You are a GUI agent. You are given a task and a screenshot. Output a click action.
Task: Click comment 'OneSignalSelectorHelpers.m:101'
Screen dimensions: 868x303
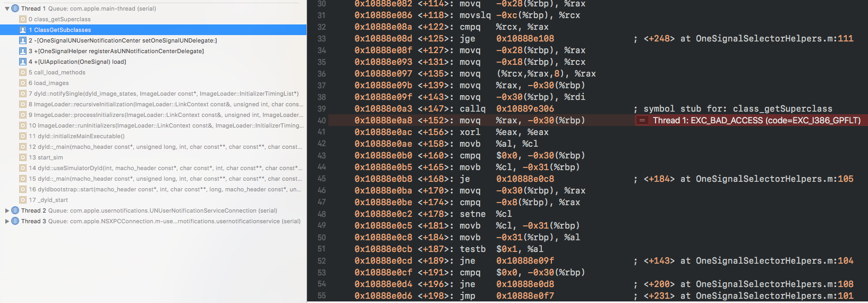point(775,296)
